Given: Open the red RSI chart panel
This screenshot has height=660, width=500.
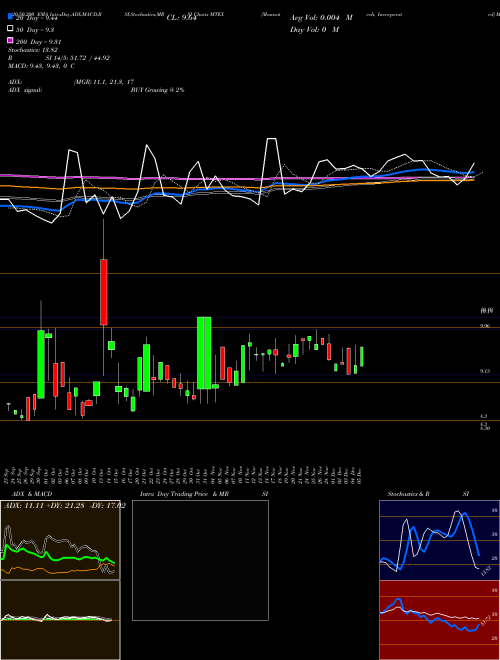Looking at the screenshot, I should (439, 620).
